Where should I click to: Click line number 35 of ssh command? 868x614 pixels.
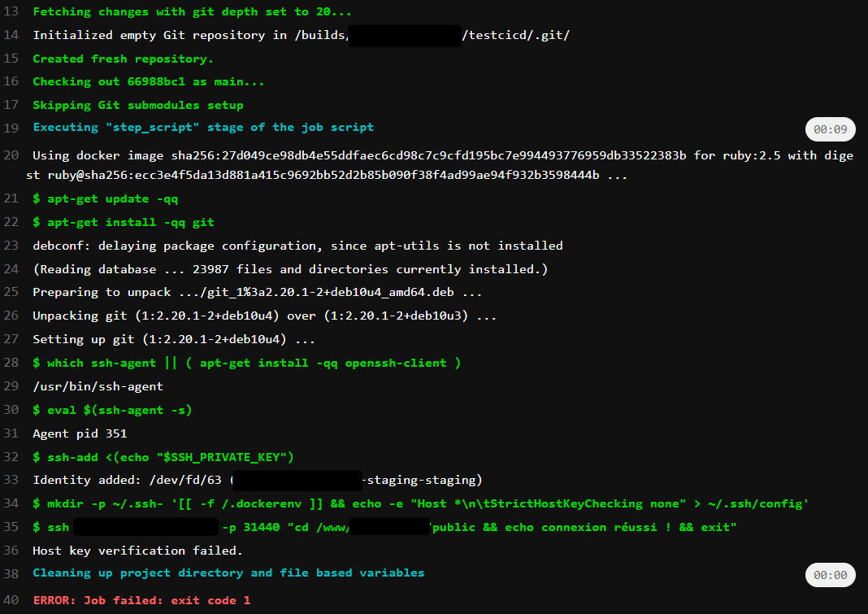tap(11, 528)
